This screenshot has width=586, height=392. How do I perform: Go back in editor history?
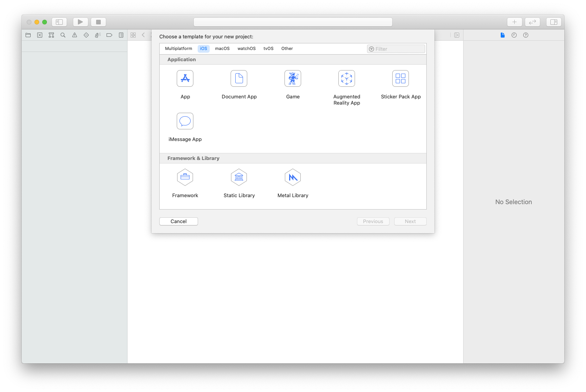(x=143, y=35)
